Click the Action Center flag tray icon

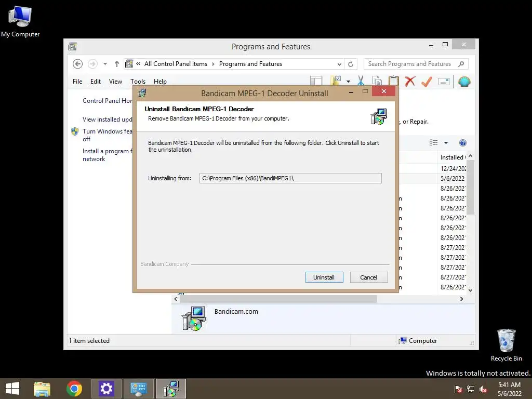[458, 389]
